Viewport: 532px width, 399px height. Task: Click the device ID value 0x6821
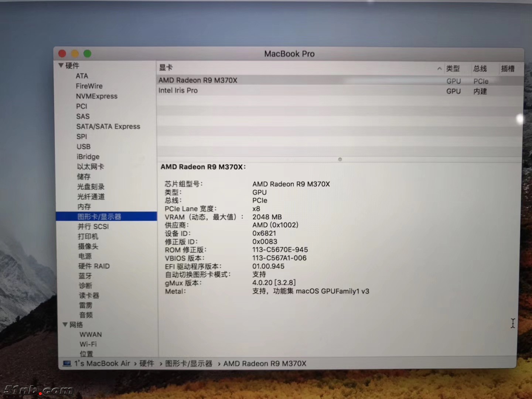coord(264,233)
